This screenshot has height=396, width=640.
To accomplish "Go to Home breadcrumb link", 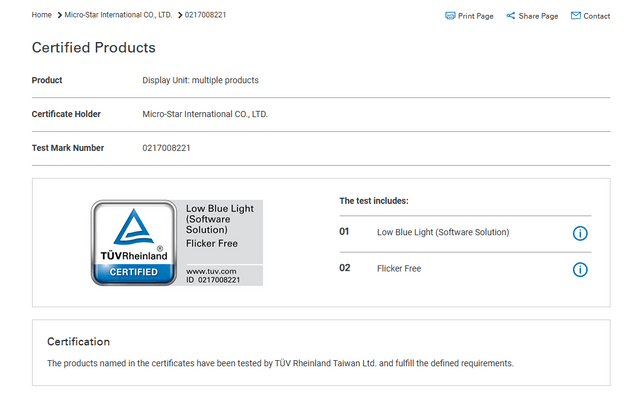I will tap(42, 15).
